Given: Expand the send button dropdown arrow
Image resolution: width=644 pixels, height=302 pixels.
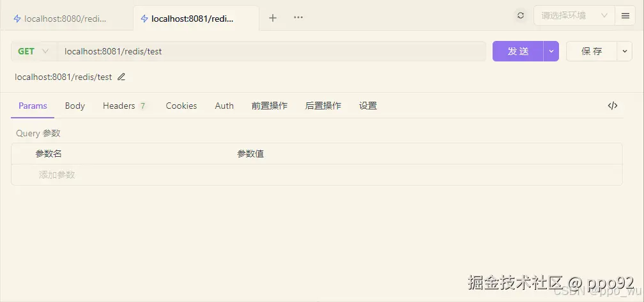Looking at the screenshot, I should pos(551,51).
